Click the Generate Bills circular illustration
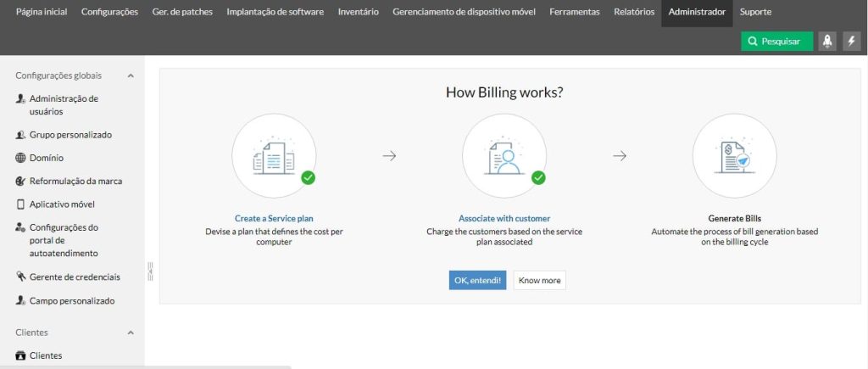The image size is (868, 369). coord(734,156)
